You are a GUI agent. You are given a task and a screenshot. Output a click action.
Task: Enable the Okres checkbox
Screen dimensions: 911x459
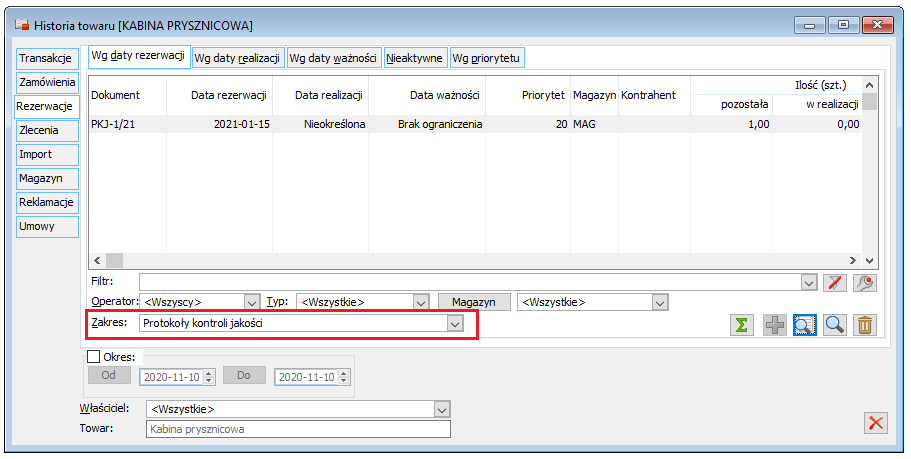93,356
